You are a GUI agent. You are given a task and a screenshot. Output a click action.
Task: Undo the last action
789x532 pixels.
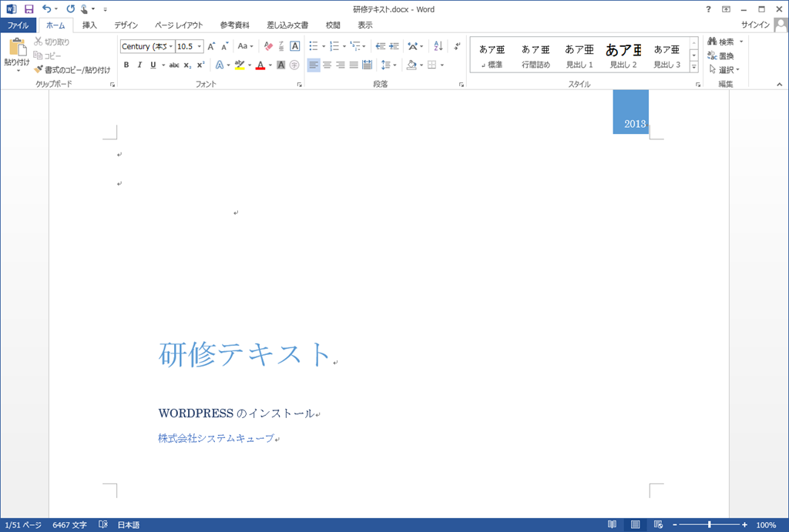click(46, 9)
